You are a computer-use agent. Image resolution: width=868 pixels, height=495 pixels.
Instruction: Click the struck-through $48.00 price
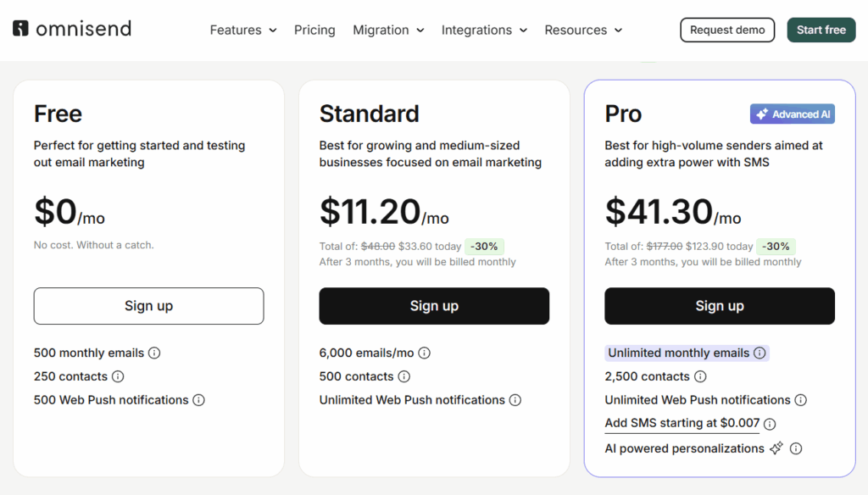378,247
